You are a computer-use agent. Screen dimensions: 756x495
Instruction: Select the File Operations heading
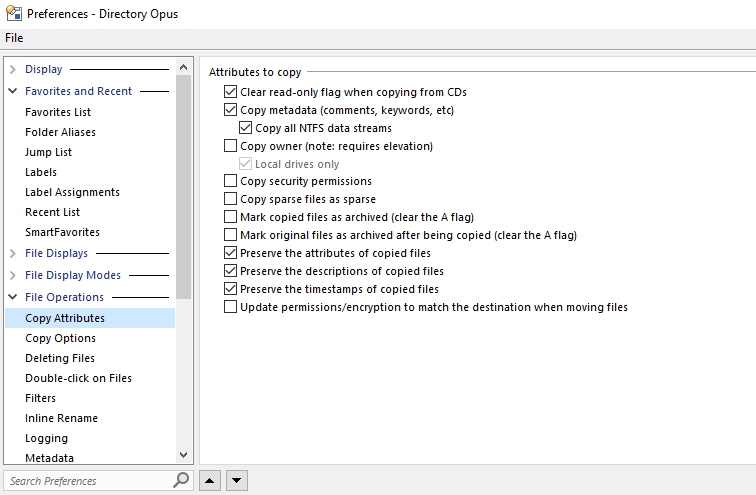pyautogui.click(x=65, y=297)
